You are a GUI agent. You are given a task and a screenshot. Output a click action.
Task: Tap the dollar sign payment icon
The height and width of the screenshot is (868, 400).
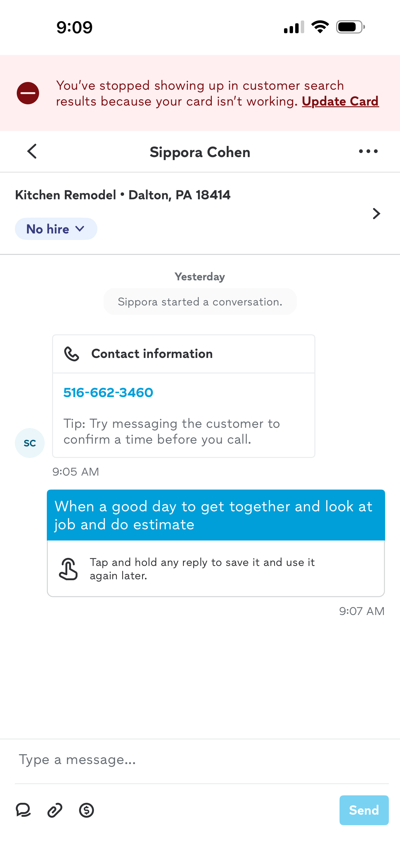pos(87,810)
